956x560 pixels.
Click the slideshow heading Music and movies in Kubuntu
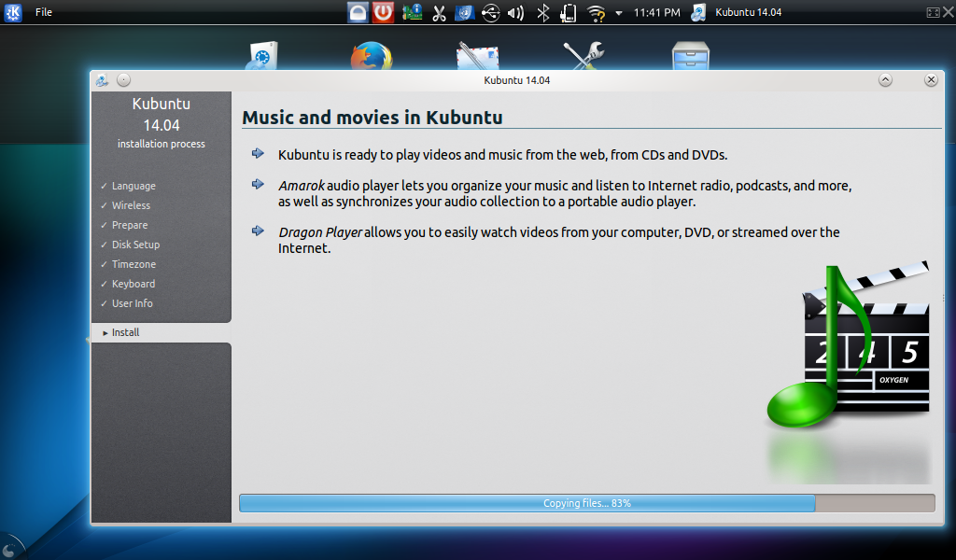[372, 117]
